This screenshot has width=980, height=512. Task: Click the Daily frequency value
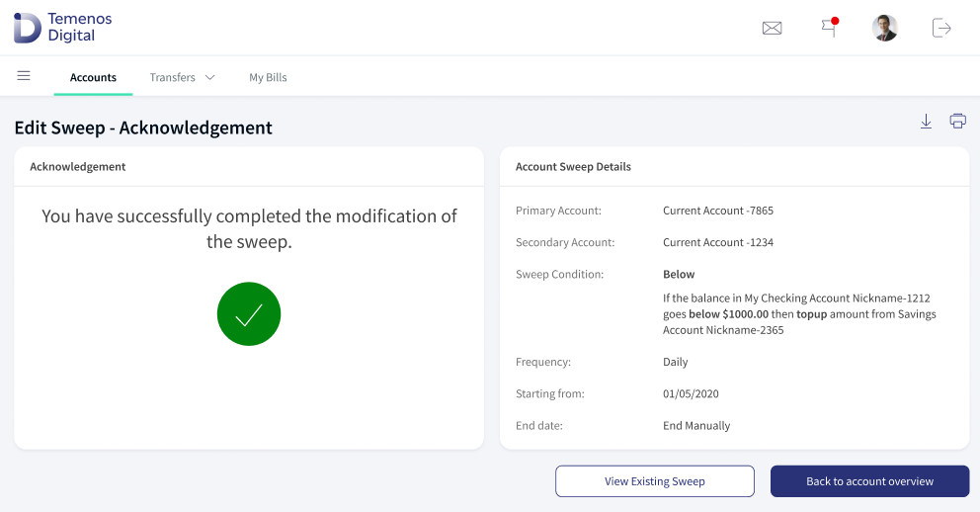pos(675,362)
